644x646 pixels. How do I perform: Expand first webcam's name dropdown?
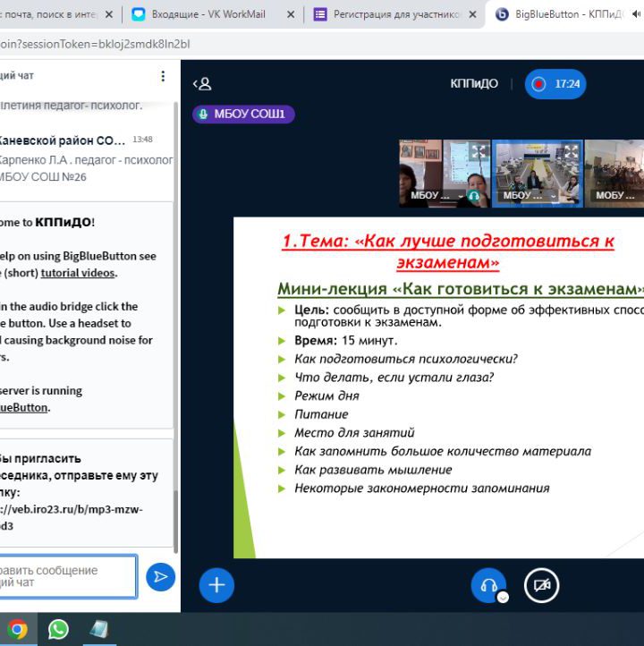coord(461,196)
